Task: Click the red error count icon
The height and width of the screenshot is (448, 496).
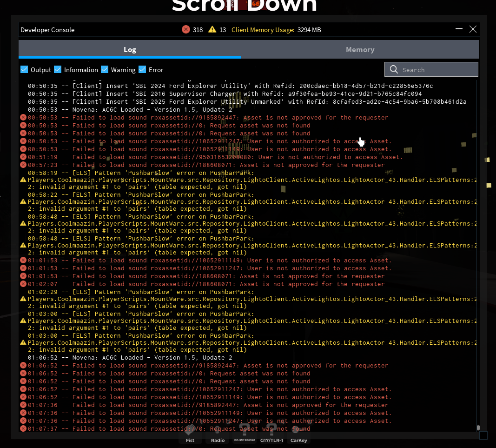Action: tap(186, 30)
